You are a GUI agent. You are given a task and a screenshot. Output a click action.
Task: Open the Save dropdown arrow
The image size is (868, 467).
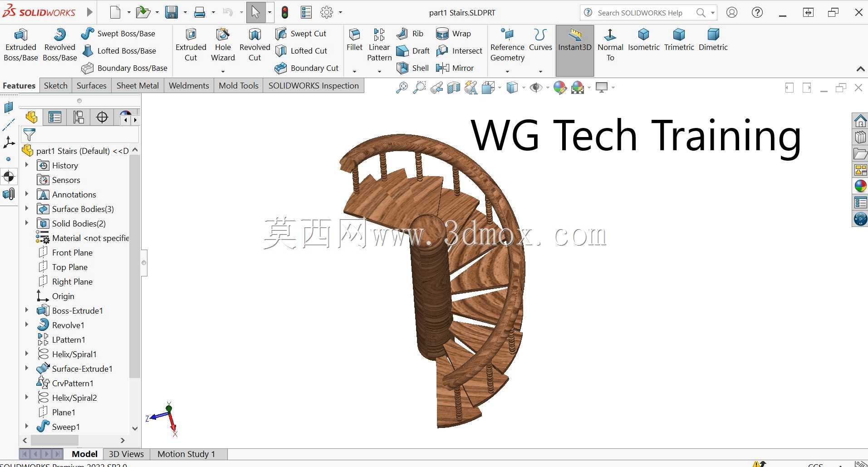[x=185, y=13]
